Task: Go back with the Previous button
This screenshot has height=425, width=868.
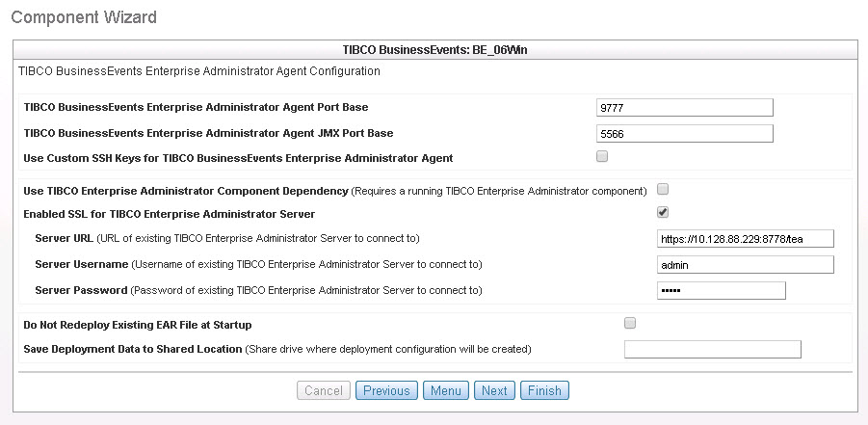Action: (x=386, y=390)
